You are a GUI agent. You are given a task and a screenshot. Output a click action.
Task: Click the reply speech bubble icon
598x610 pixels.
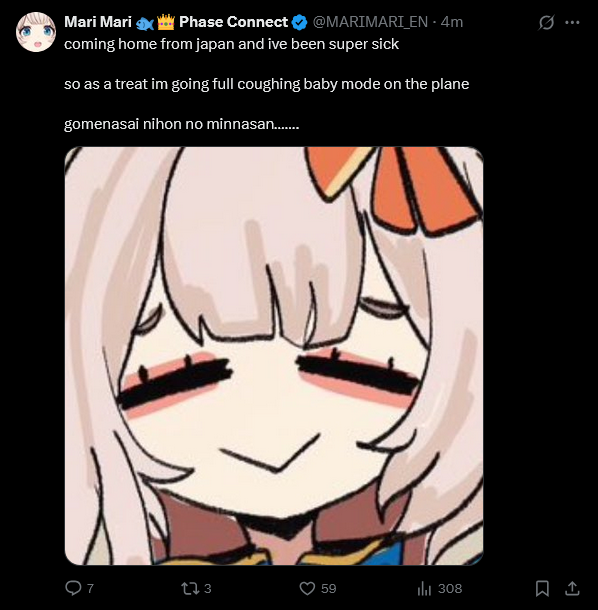click(73, 588)
